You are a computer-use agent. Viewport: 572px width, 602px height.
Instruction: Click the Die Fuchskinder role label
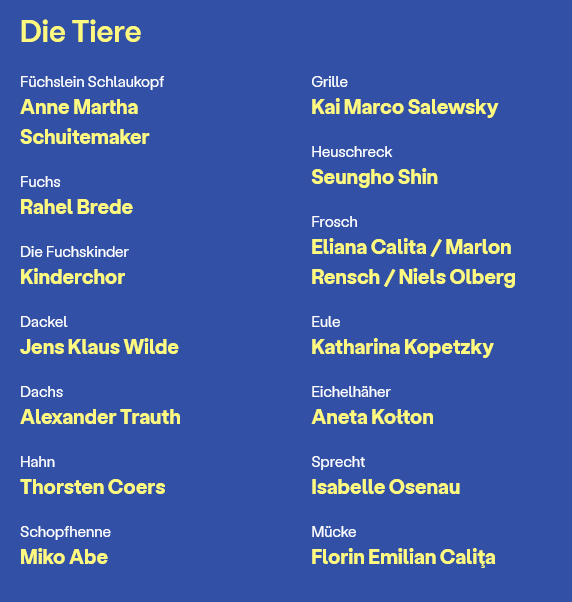click(74, 252)
